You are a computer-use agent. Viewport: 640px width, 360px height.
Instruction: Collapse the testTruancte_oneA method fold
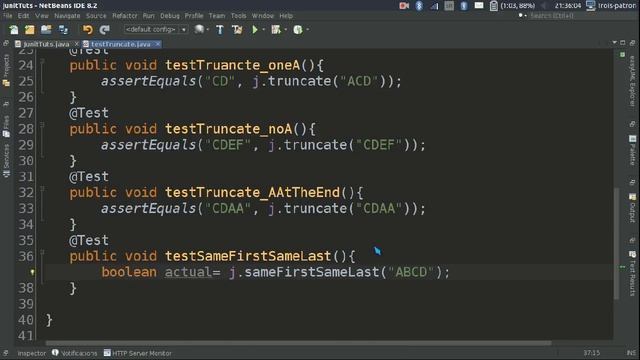(42, 62)
